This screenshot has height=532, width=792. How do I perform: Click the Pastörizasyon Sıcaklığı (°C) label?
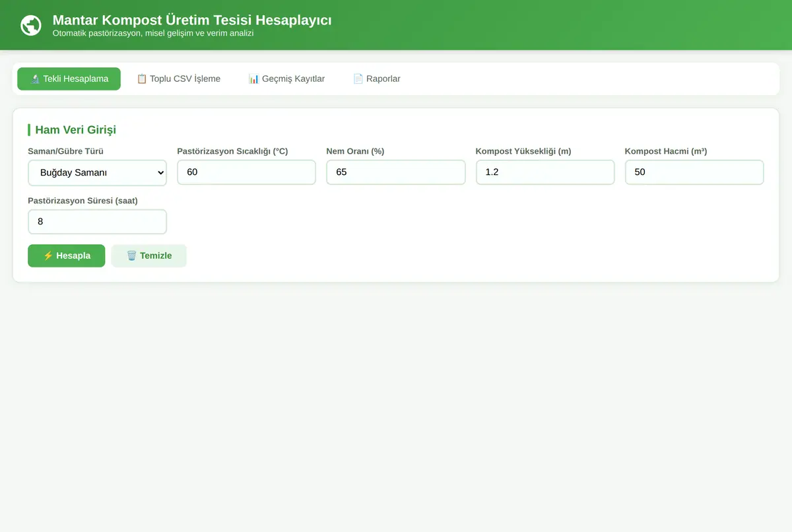coord(232,151)
